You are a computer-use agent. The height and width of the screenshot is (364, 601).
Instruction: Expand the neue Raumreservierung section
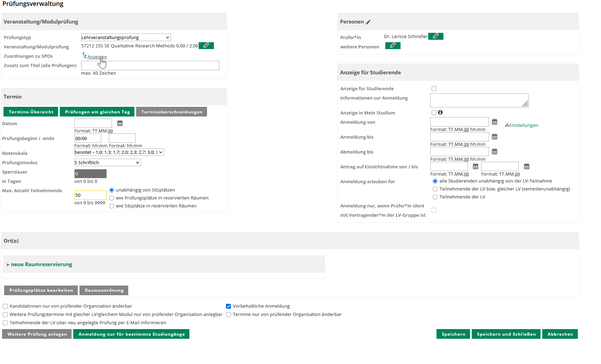click(41, 264)
